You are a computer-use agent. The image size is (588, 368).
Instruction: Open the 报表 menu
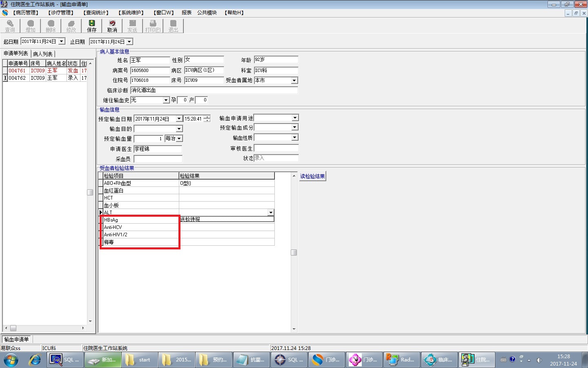(187, 13)
